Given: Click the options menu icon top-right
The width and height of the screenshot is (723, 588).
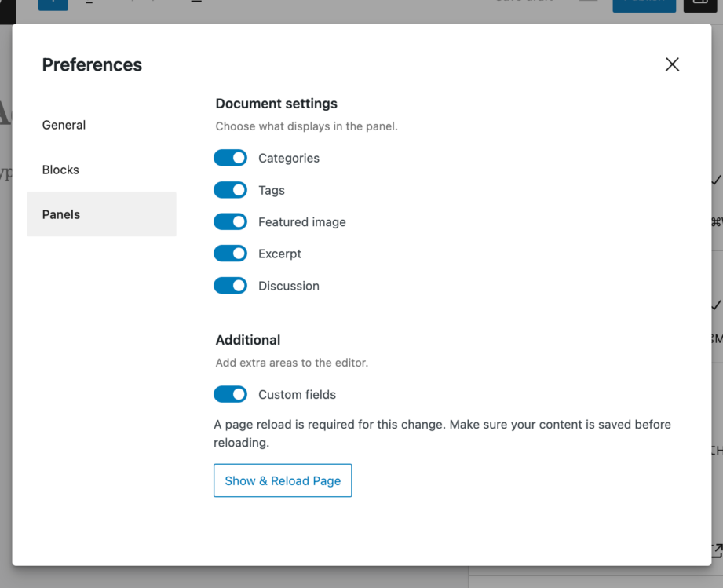Looking at the screenshot, I should [x=701, y=2].
